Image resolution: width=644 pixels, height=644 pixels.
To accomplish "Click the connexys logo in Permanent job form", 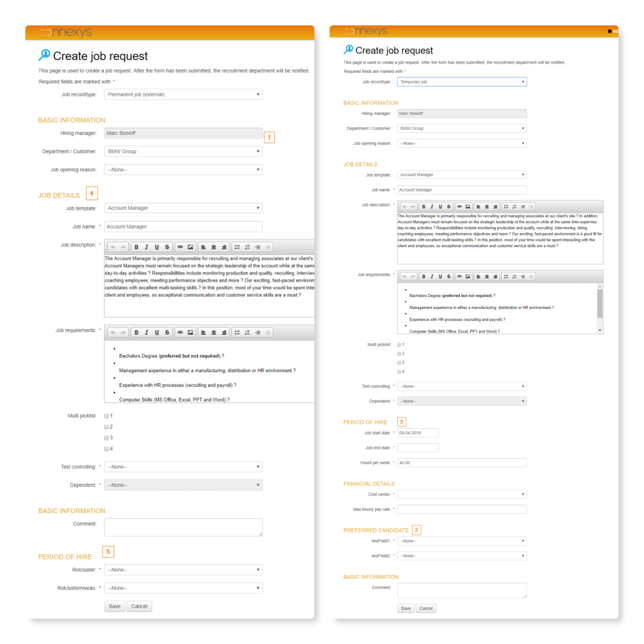I will (65, 32).
